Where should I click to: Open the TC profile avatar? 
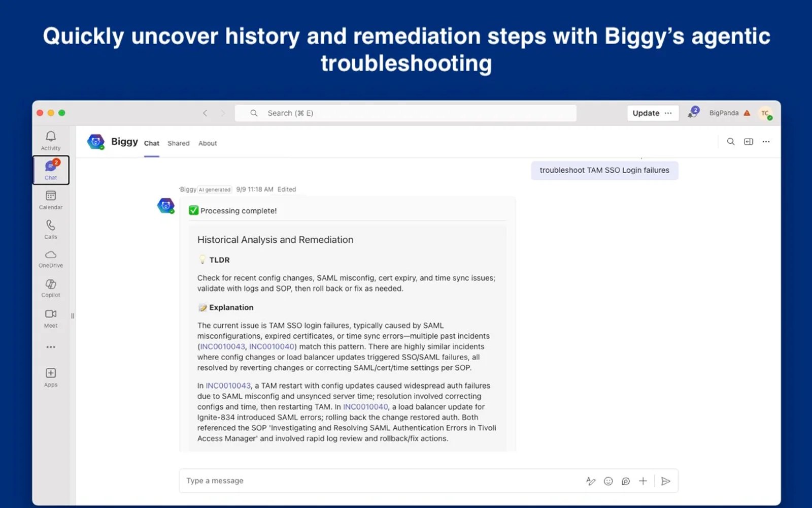coord(765,113)
